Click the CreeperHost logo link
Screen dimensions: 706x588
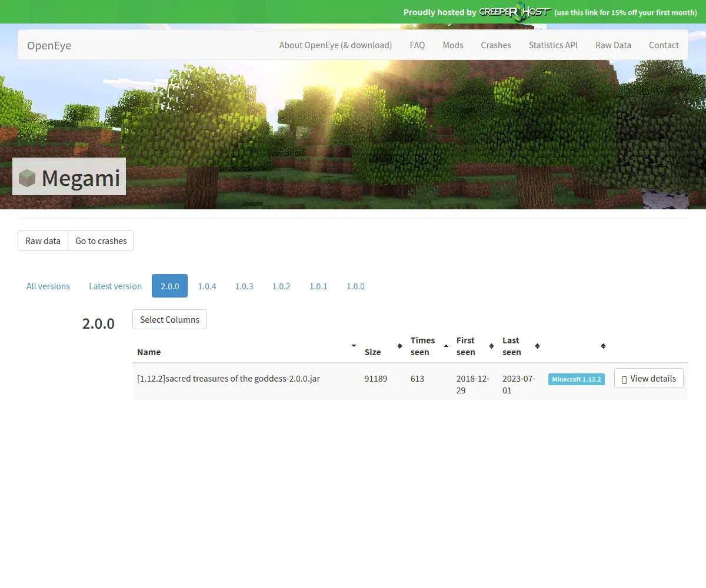[515, 12]
